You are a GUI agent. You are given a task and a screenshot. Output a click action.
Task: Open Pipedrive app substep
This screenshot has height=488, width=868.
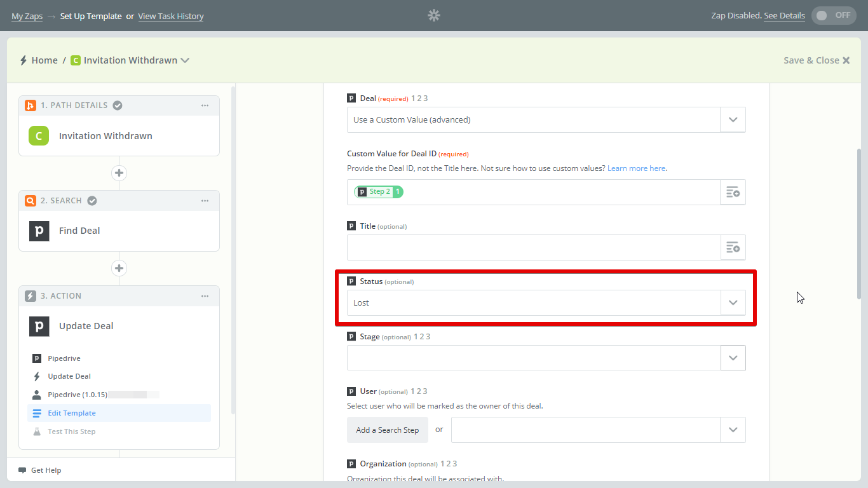click(119, 358)
